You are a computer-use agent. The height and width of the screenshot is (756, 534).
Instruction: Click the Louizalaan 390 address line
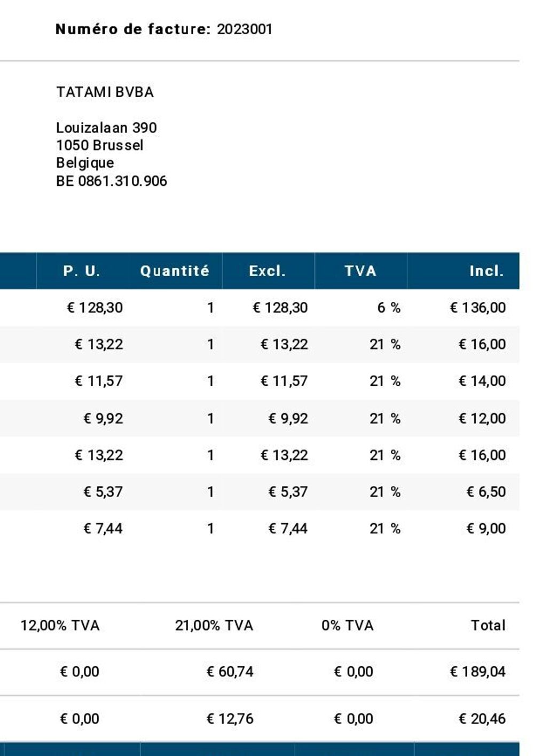(x=106, y=128)
